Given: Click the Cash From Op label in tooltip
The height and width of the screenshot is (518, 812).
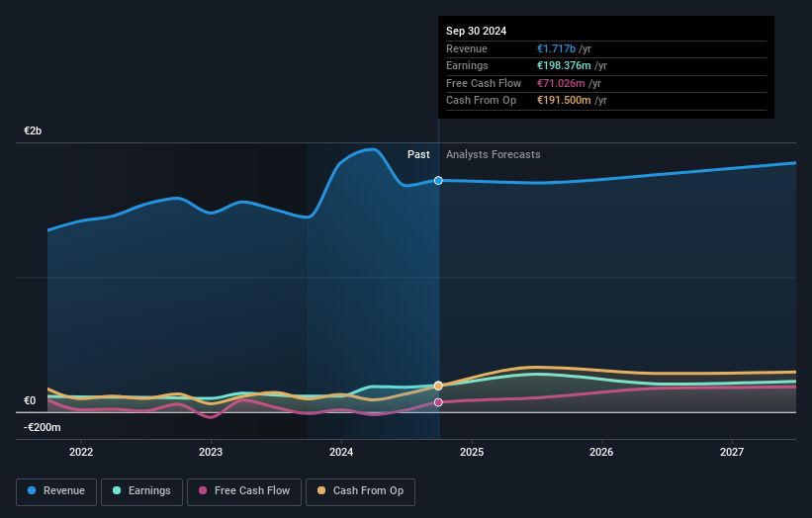Looking at the screenshot, I should pyautogui.click(x=481, y=101).
